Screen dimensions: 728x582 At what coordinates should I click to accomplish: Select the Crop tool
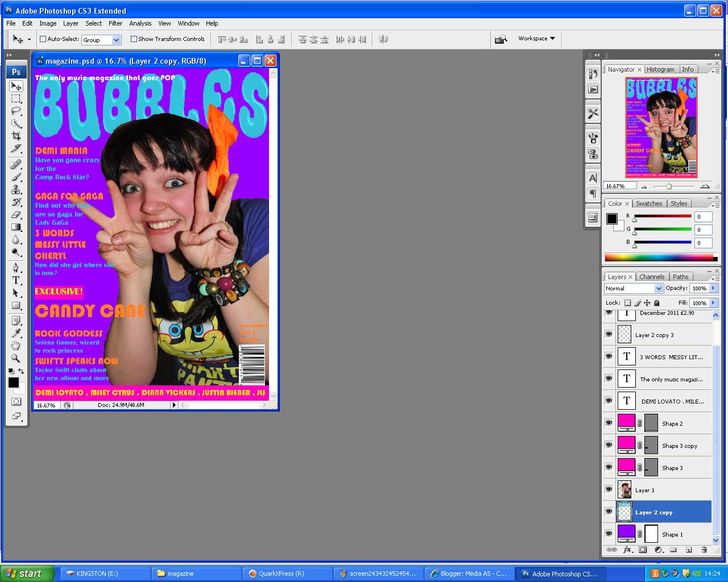coord(16,136)
